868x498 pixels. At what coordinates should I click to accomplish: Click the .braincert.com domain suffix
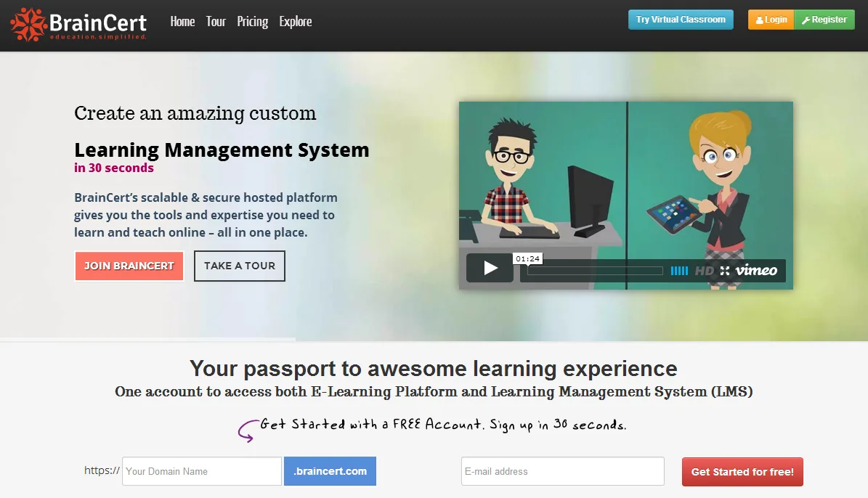(330, 471)
